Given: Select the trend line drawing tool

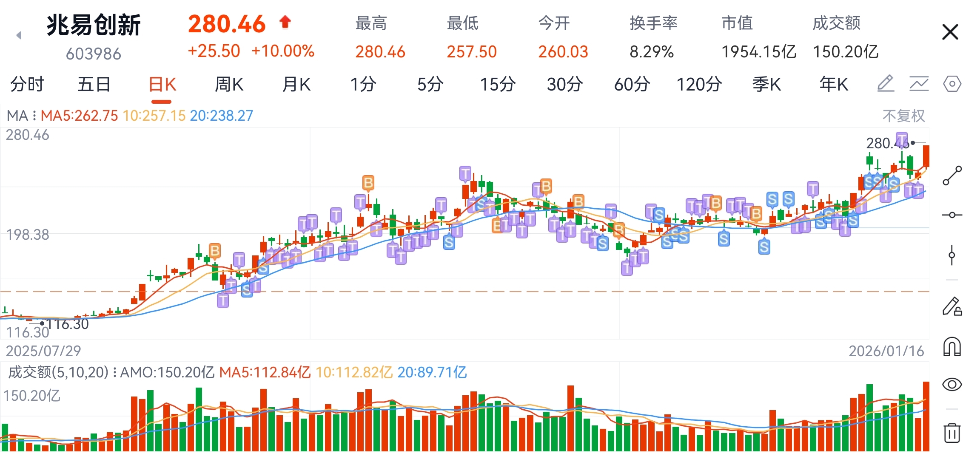Looking at the screenshot, I should click(x=952, y=176).
